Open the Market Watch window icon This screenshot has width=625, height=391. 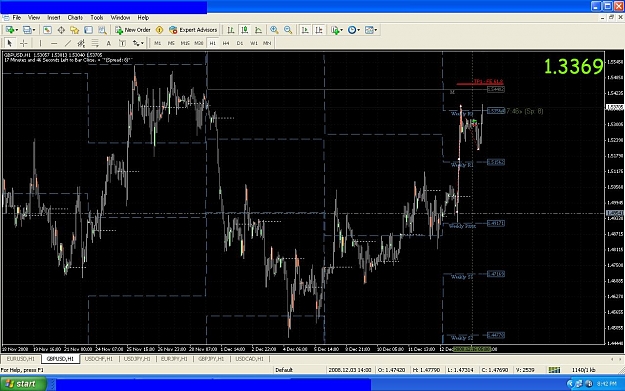pyautogui.click(x=47, y=30)
